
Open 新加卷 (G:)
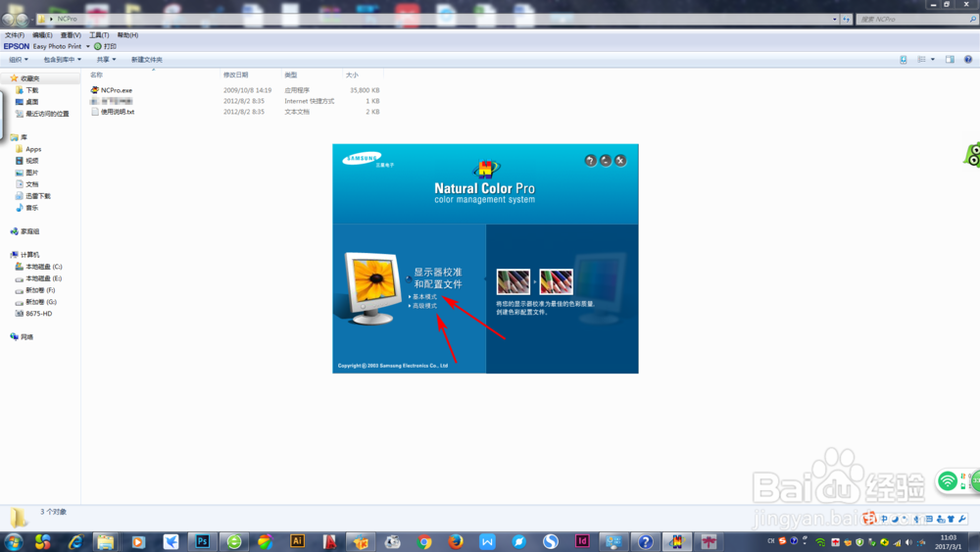point(40,302)
